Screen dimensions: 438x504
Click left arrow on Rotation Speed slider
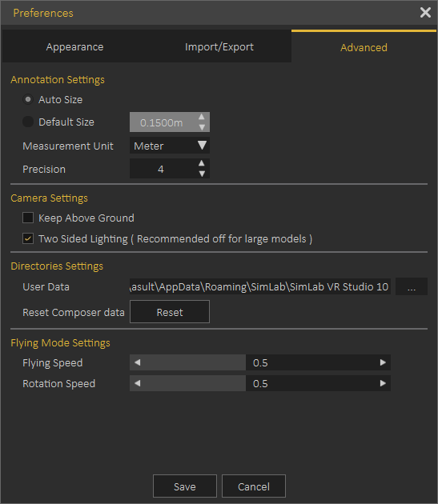(x=138, y=383)
